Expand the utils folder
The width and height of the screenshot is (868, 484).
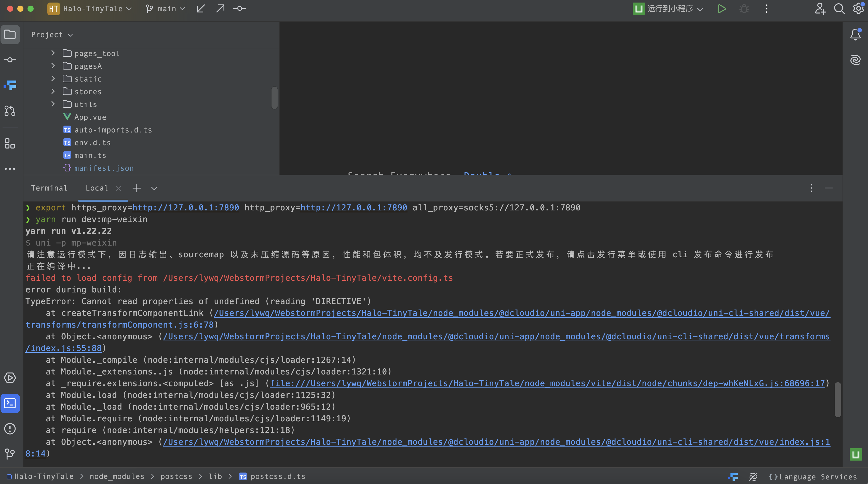click(x=53, y=104)
